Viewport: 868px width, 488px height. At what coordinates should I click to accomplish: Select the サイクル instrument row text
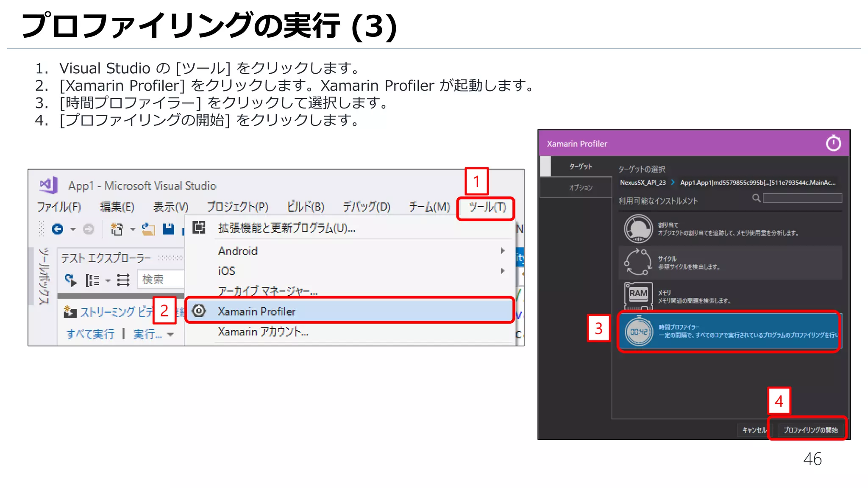click(689, 263)
